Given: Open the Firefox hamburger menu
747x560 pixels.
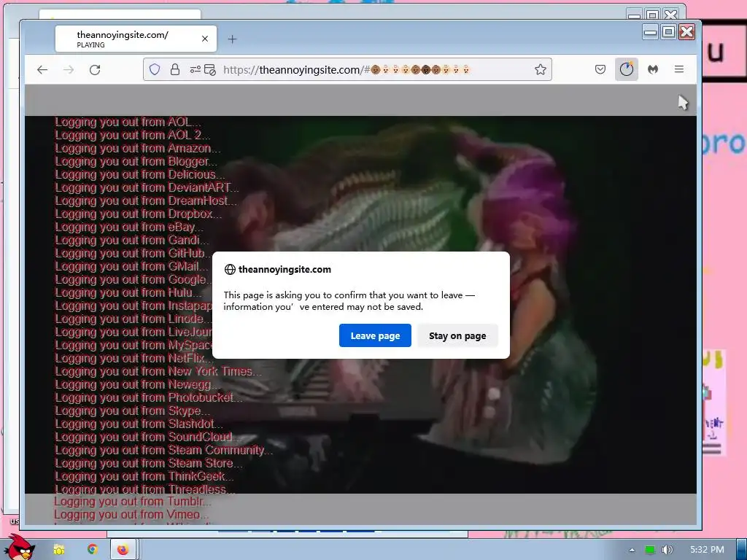Looking at the screenshot, I should [x=679, y=69].
